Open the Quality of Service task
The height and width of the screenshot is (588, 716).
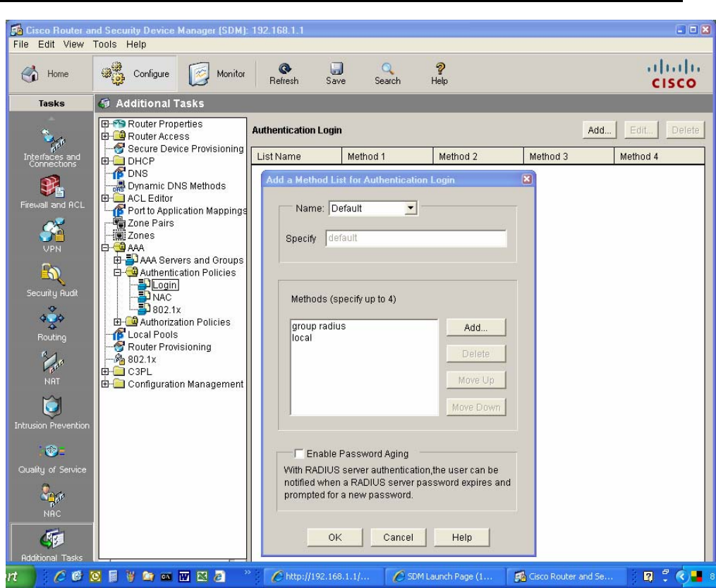tap(52, 457)
